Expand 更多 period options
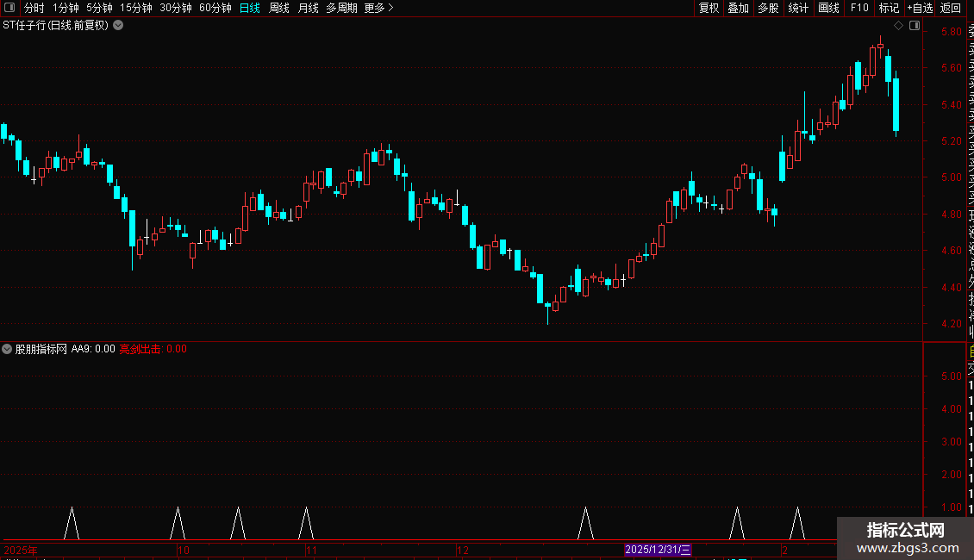The height and width of the screenshot is (560, 974). click(379, 8)
